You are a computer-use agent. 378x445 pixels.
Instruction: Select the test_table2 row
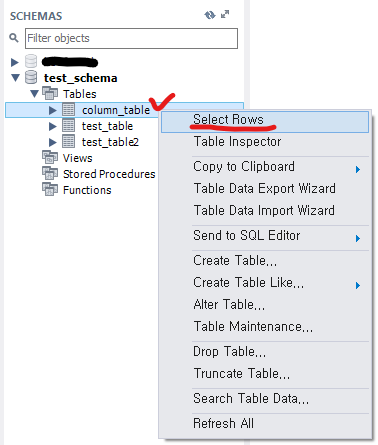pos(110,142)
